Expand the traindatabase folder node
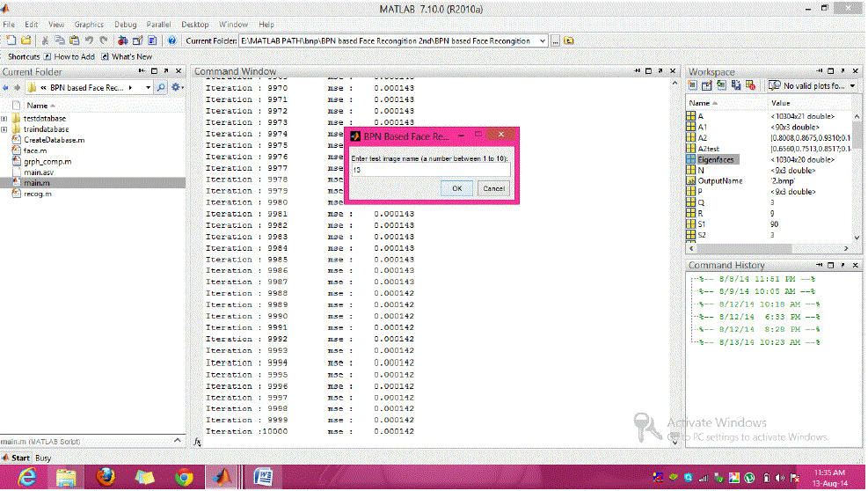868x491 pixels. pos(5,129)
